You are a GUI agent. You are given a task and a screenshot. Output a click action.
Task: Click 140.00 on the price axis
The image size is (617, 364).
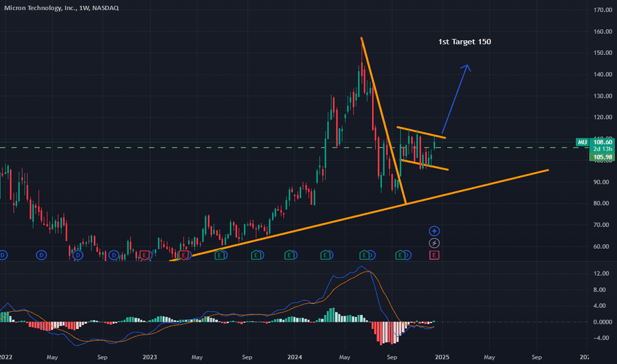tap(602, 74)
